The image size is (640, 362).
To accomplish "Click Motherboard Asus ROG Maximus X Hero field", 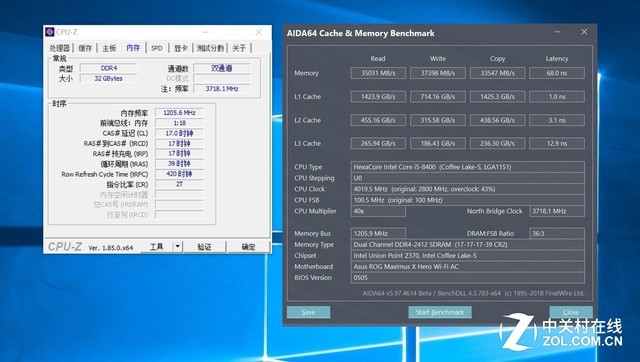I will coord(467,267).
